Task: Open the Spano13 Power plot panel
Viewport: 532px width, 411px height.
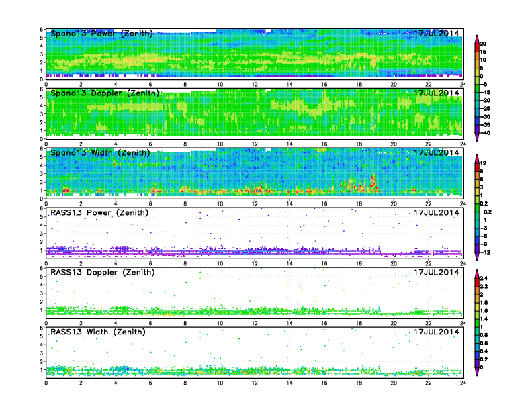Action: click(255, 54)
